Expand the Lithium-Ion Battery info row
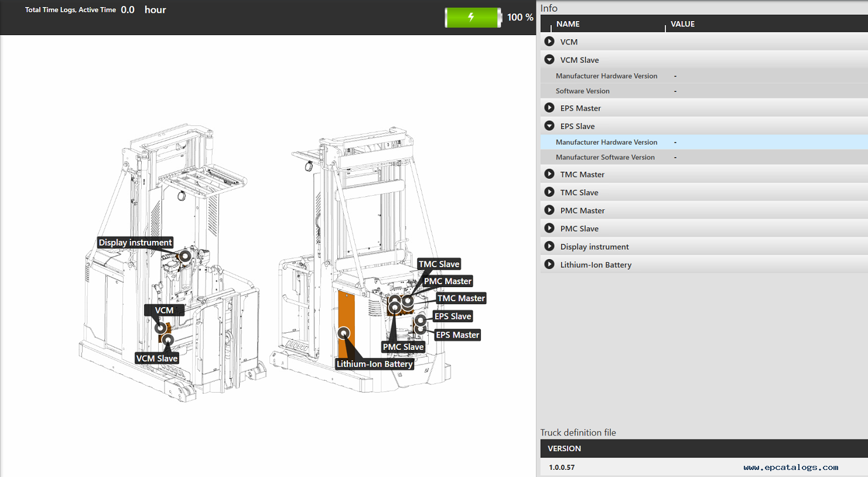The image size is (868, 477). point(549,264)
